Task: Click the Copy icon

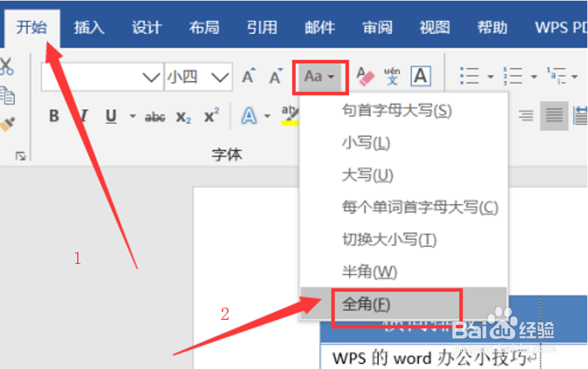Action: (7, 95)
